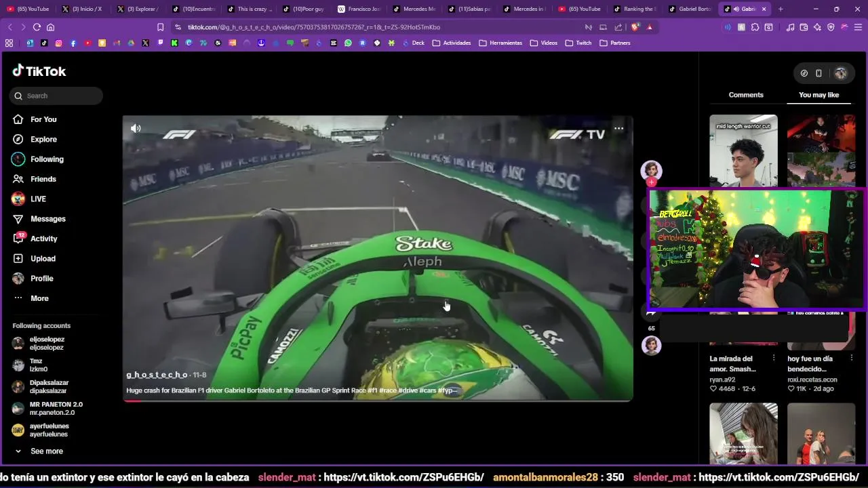Switch to the Francisco Jos Wikipedia tab
Image resolution: width=868 pixels, height=488 pixels.
pyautogui.click(x=359, y=9)
